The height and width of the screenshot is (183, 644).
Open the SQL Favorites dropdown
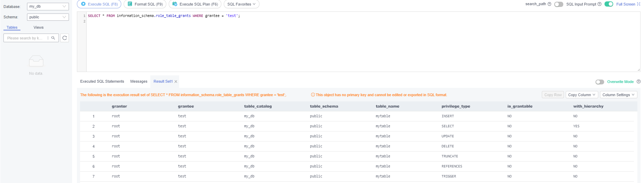(x=241, y=4)
